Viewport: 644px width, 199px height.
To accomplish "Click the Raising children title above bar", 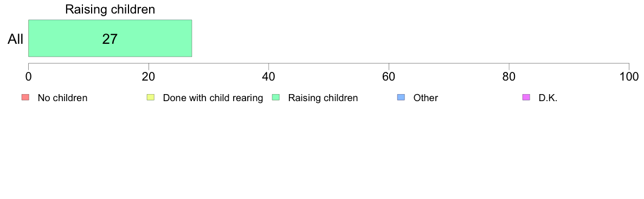I will click(110, 10).
